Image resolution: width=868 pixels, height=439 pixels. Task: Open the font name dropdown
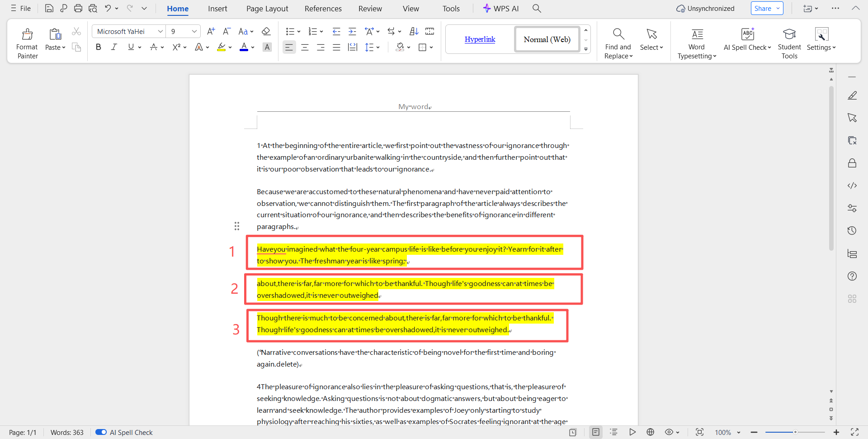tap(160, 31)
